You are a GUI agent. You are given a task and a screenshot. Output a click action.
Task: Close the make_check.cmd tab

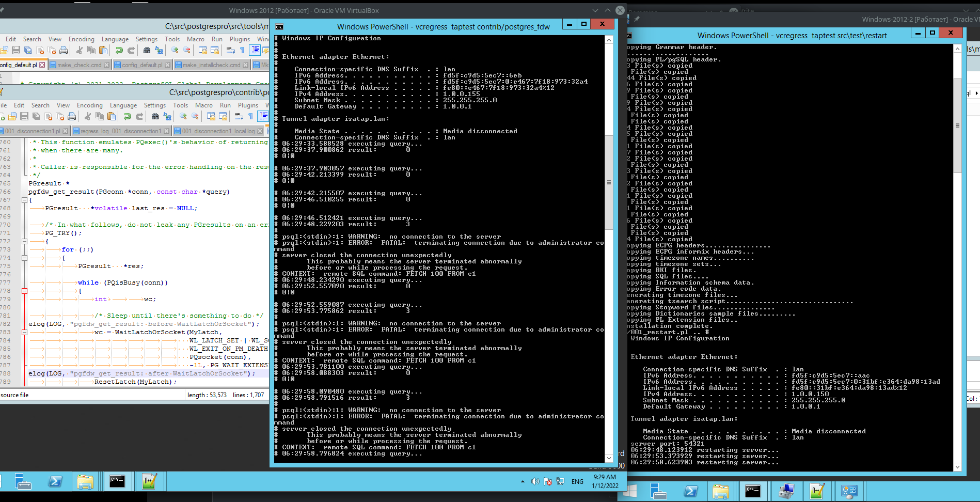click(107, 65)
